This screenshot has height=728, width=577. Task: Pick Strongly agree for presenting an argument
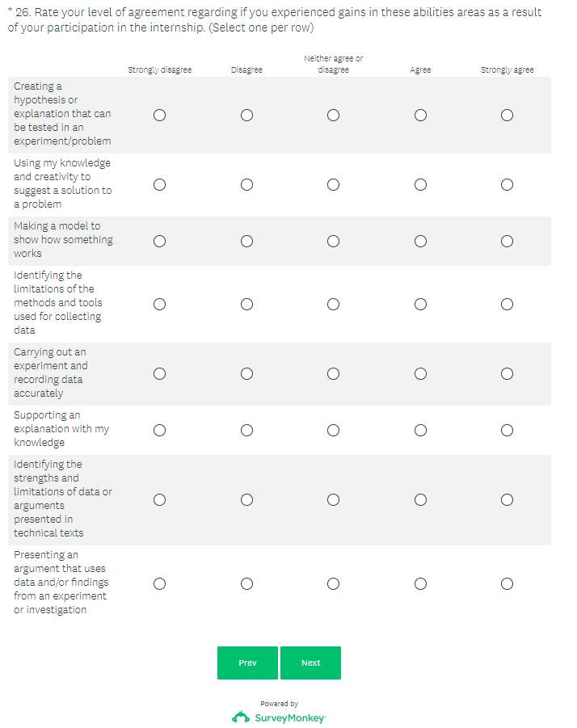click(507, 583)
